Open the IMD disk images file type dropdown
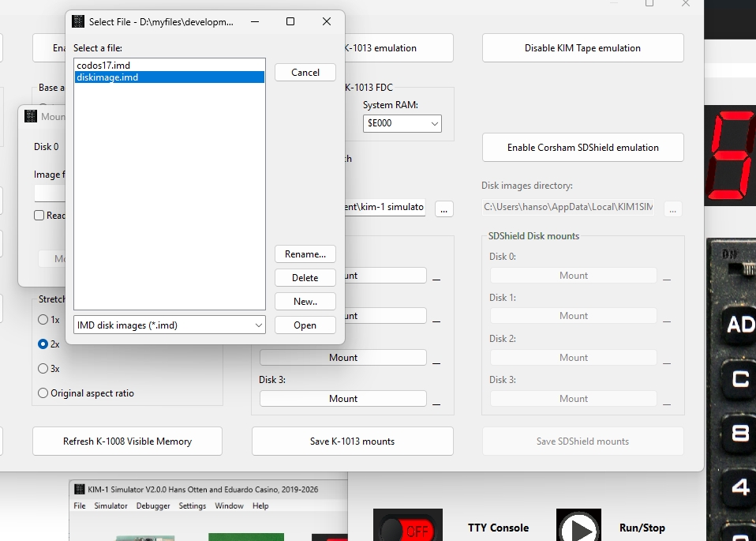Viewport: 756px width, 541px height. point(170,325)
